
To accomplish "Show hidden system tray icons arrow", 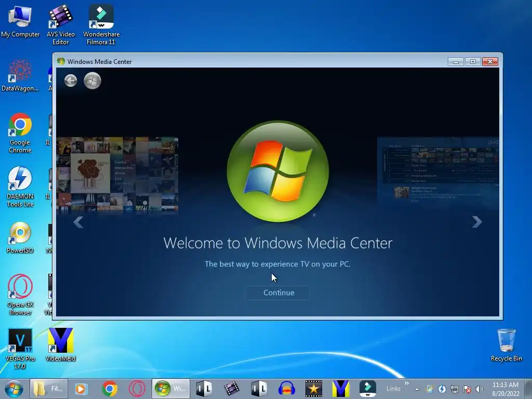I will pyautogui.click(x=417, y=389).
